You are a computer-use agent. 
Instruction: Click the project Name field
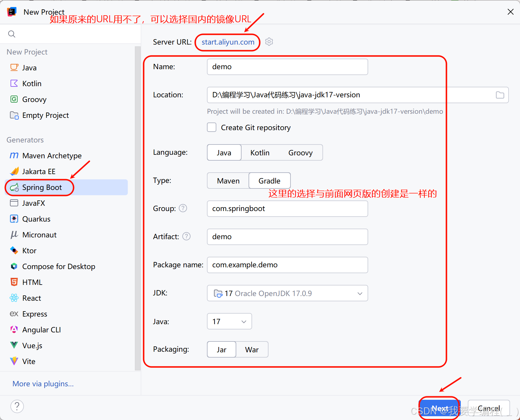287,67
